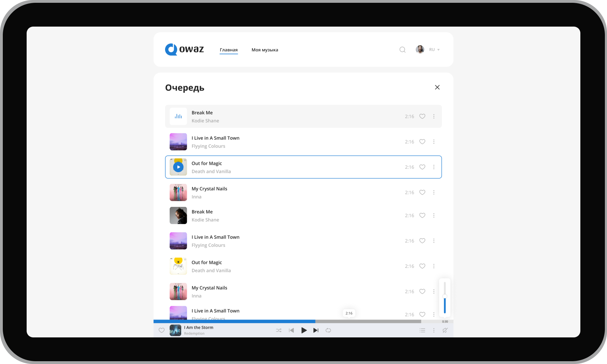Click the Kodie Shane portrait cover thumbnail

pos(178,216)
